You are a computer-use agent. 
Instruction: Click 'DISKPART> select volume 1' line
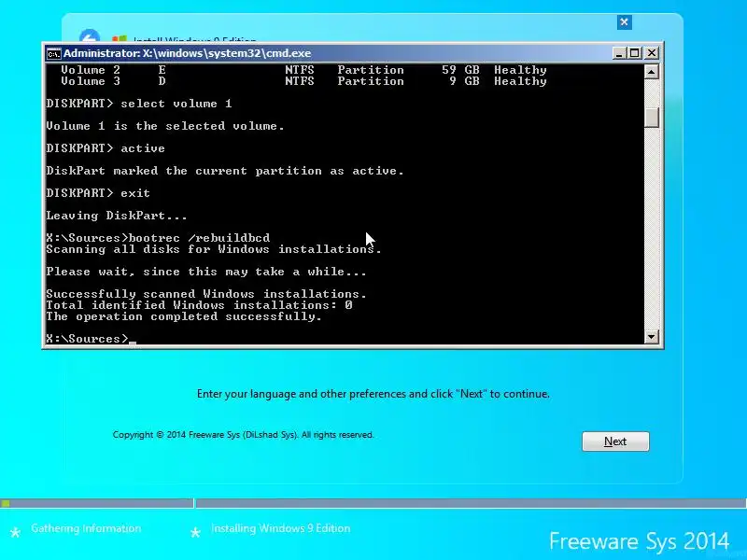139,104
